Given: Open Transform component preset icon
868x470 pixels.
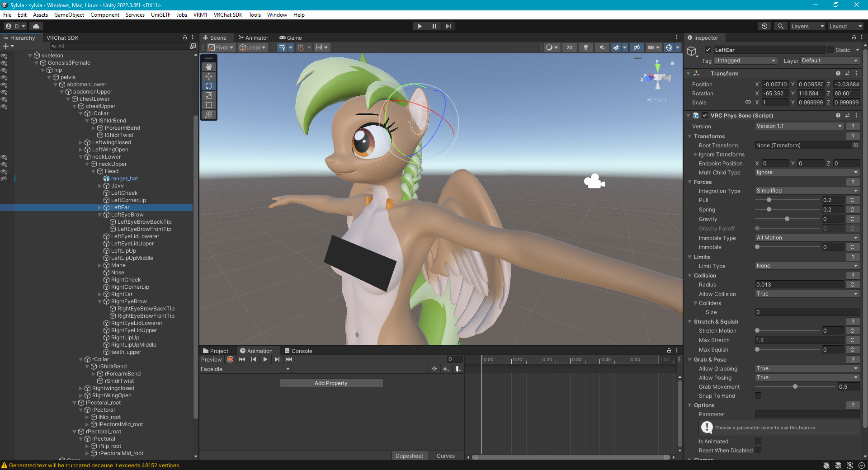Looking at the screenshot, I should [x=847, y=73].
